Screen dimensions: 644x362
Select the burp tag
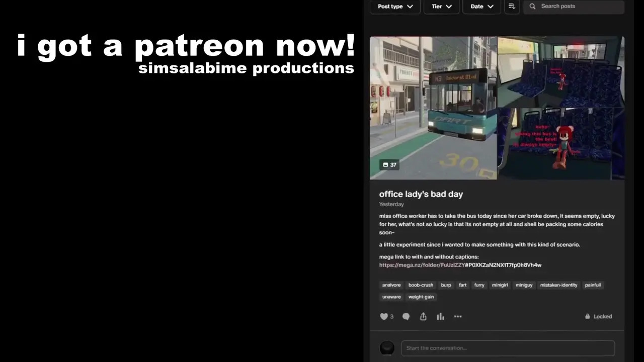click(446, 285)
